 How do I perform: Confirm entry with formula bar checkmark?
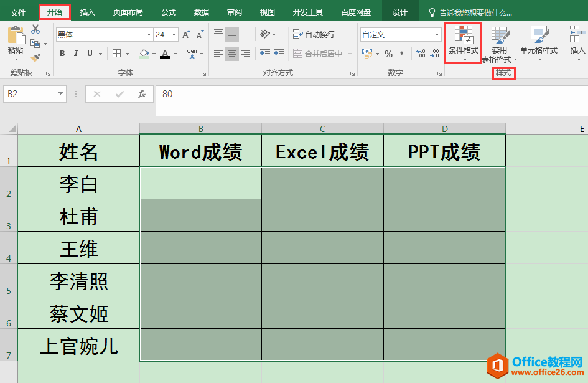tap(119, 94)
